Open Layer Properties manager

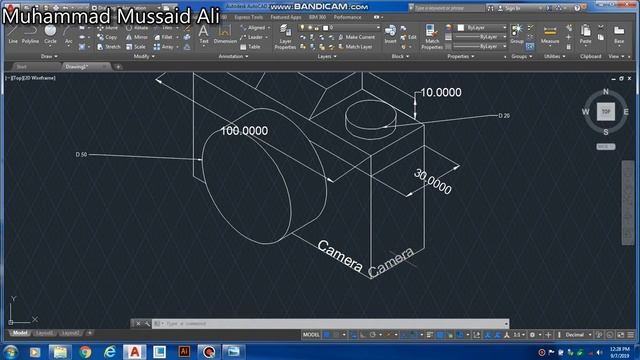[285, 37]
